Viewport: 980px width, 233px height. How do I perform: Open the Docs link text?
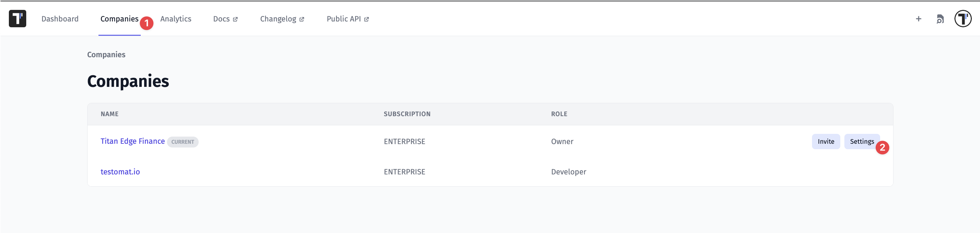pos(221,19)
